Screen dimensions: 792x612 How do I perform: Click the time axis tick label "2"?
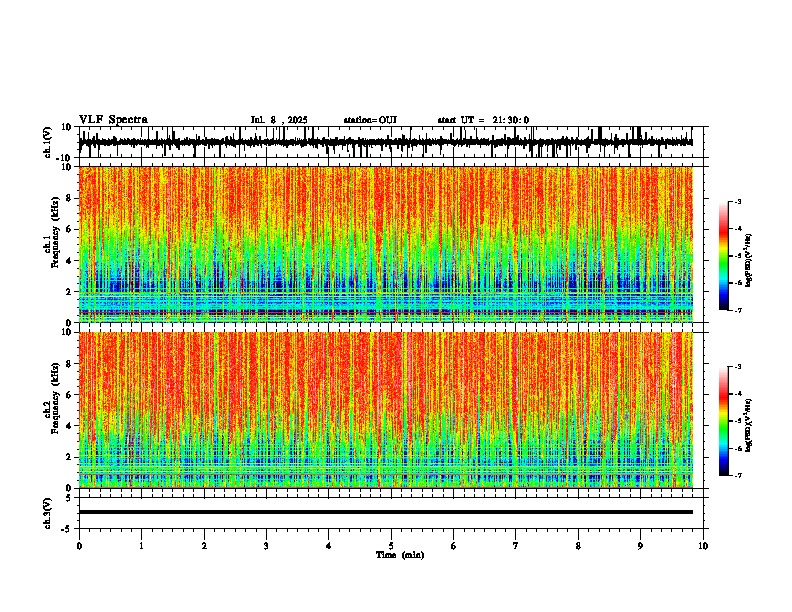tap(204, 546)
